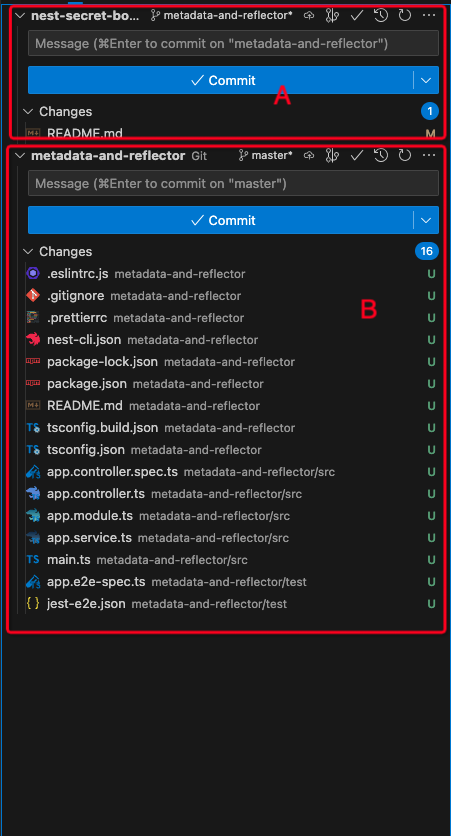Screen dimensions: 451x836
Task: Open commit options dropdown for master branch
Action: (425, 220)
